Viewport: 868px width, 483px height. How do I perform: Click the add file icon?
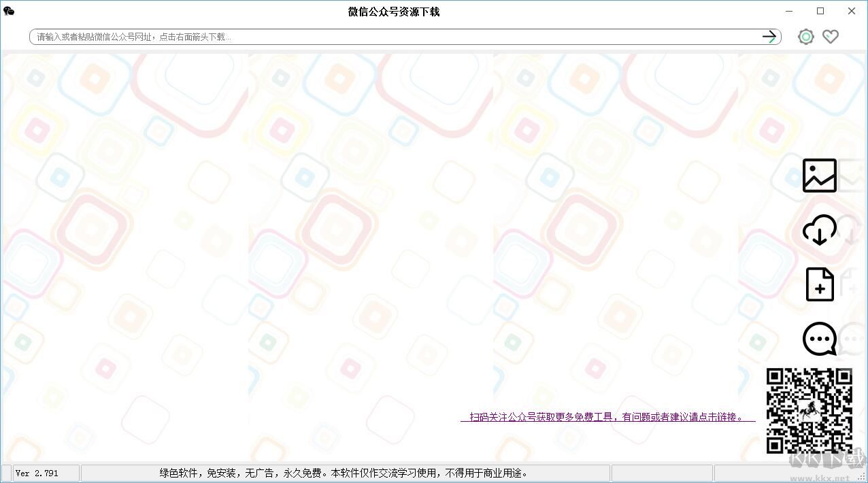[820, 284]
